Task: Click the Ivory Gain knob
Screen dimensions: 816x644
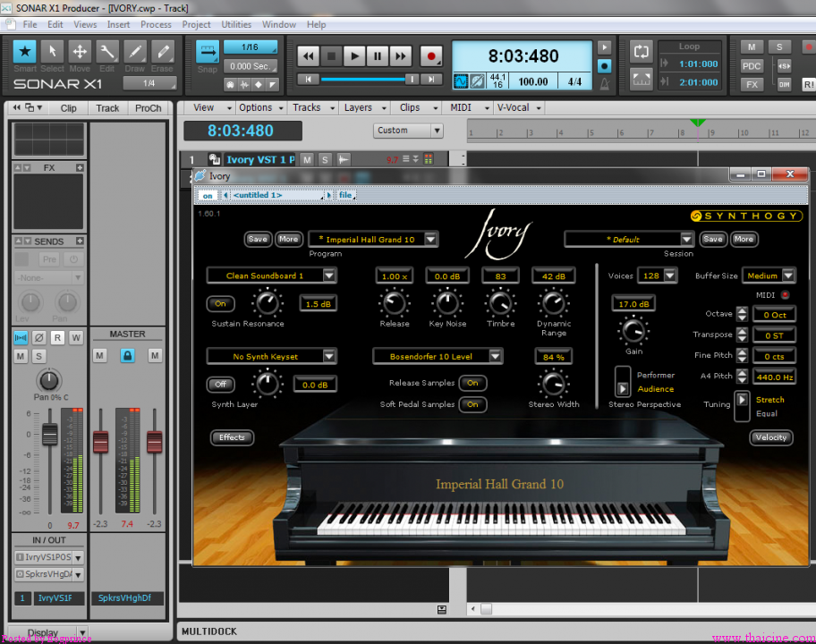Action: coord(633,331)
